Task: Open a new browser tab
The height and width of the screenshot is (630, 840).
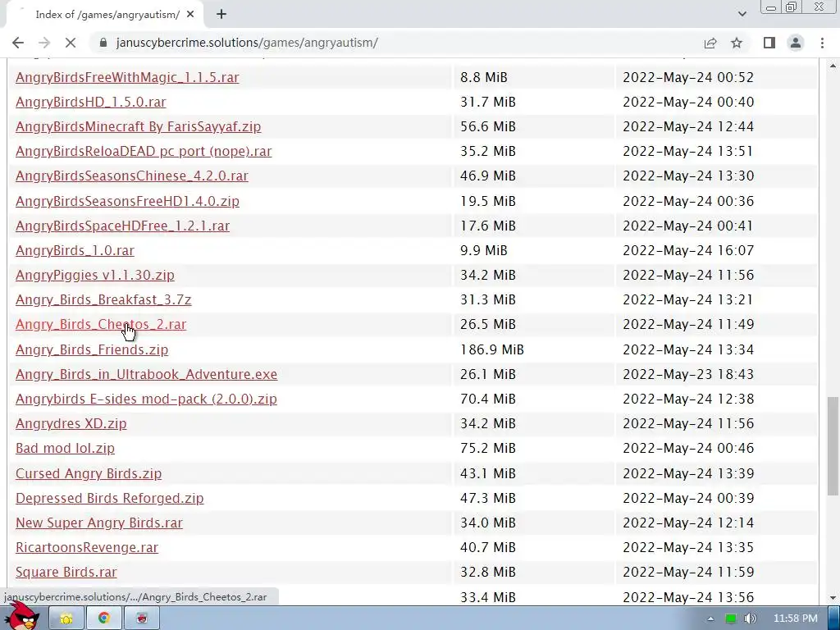Action: pos(221,15)
